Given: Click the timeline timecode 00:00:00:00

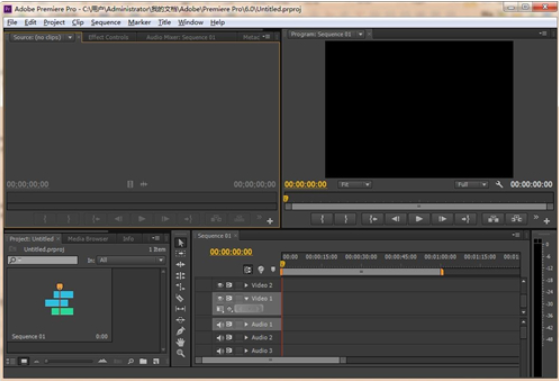Looking at the screenshot, I should pyautogui.click(x=231, y=252).
